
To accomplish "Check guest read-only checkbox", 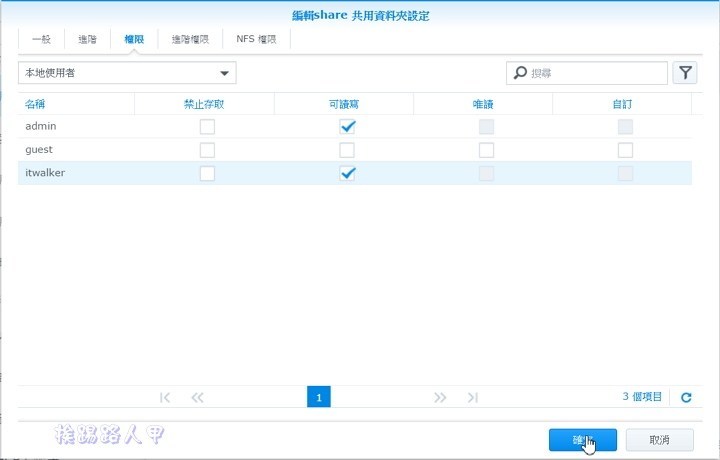I will tap(486, 150).
